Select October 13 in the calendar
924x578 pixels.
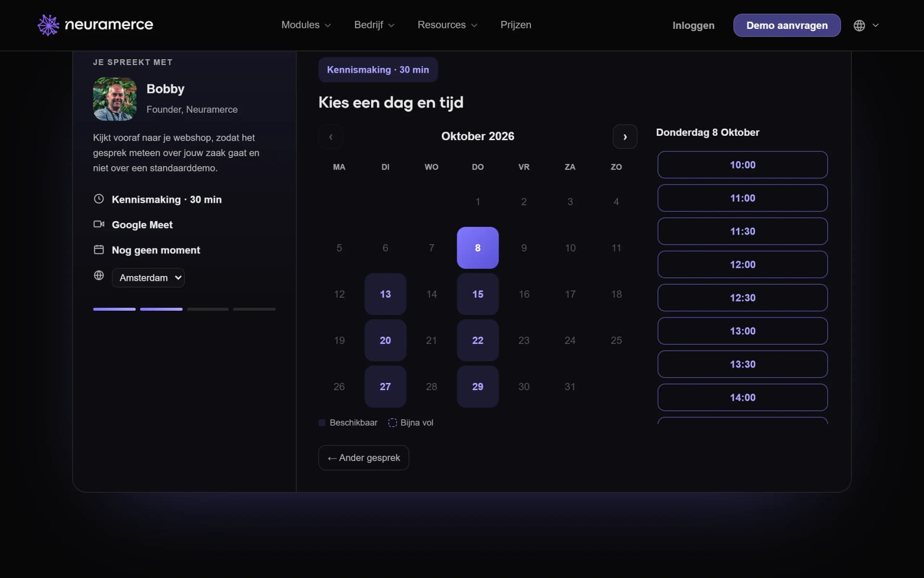tap(385, 294)
